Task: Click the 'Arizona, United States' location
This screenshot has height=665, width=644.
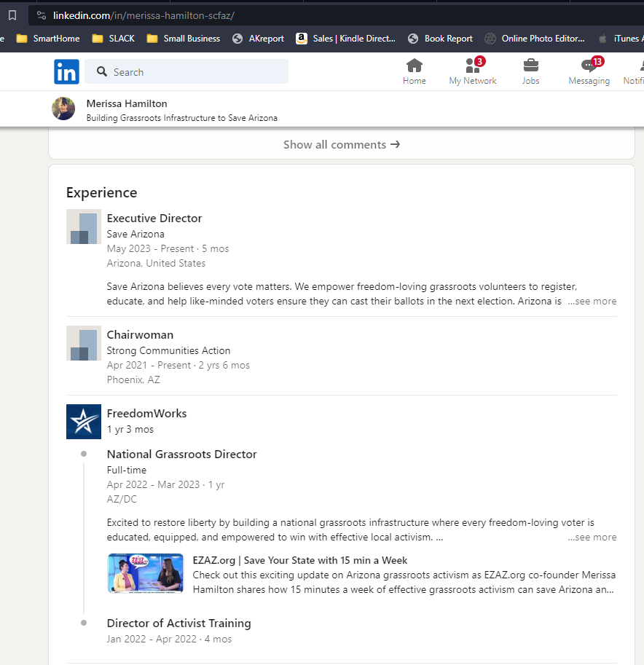Action: (x=156, y=264)
